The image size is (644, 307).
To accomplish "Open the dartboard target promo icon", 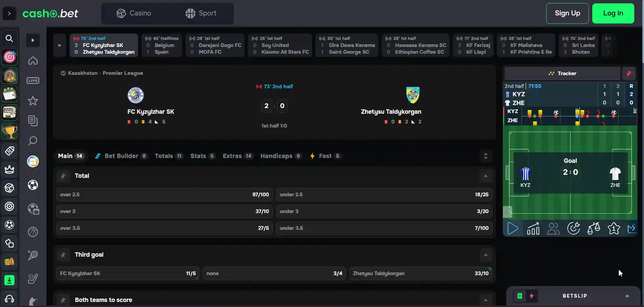I will pyautogui.click(x=9, y=57).
